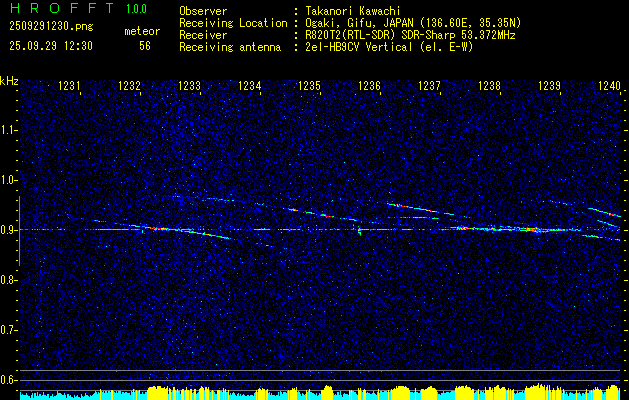Screen dimensions: 629x400
Task: Click the meteor count label
Action: 142,31
